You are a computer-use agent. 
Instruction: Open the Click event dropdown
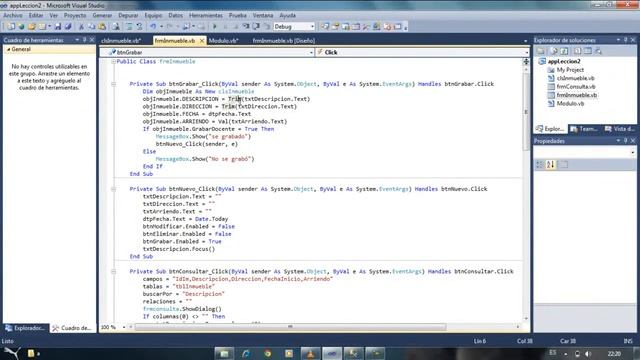pyautogui.click(x=527, y=52)
